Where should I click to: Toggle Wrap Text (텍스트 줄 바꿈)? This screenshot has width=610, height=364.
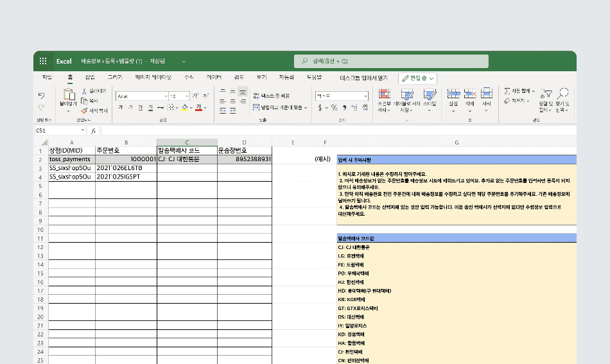click(x=271, y=96)
